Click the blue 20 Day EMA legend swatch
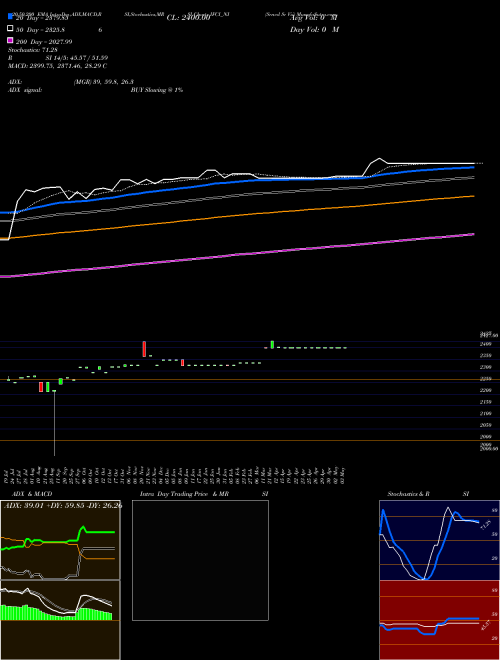The height and width of the screenshot is (660, 500). (x=10, y=17)
